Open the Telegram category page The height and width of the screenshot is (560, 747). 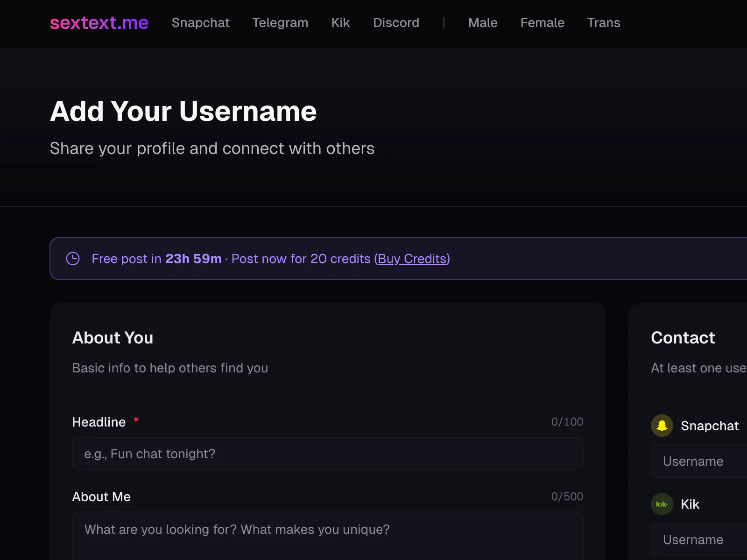coord(280,23)
